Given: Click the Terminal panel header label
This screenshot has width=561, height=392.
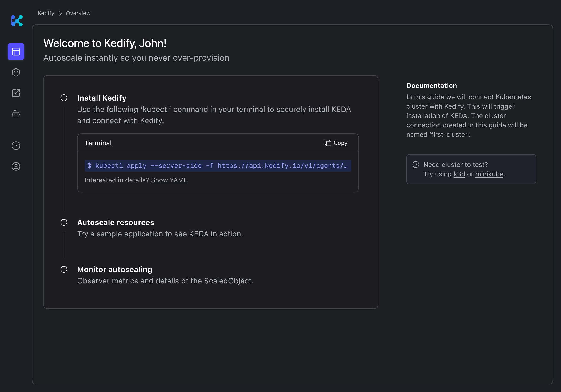Looking at the screenshot, I should 98,143.
